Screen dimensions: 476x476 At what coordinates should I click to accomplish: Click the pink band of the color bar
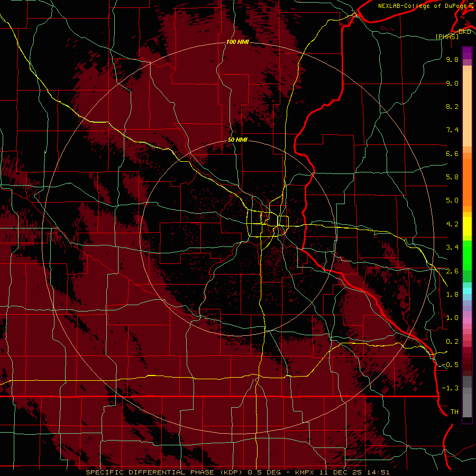(x=467, y=321)
